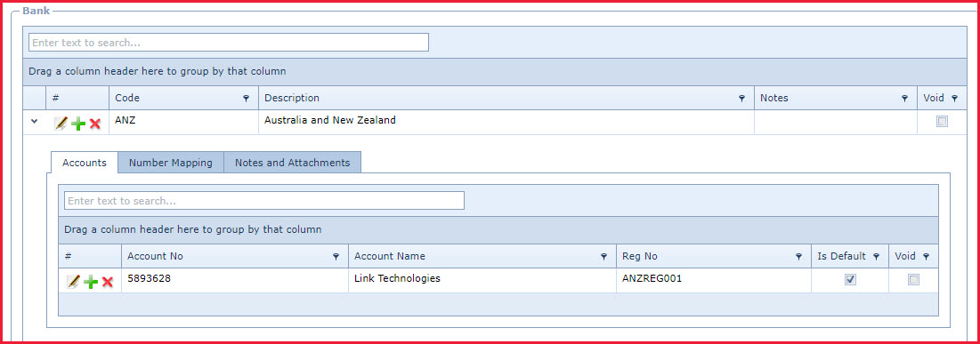Add a new account using green plus icon
Image resolution: width=980 pixels, height=344 pixels.
91,282
